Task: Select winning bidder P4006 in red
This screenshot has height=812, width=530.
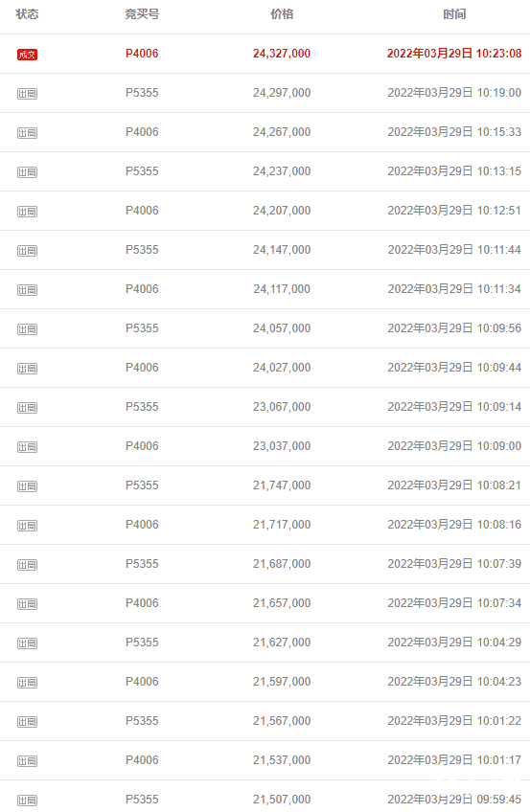Action: (142, 54)
